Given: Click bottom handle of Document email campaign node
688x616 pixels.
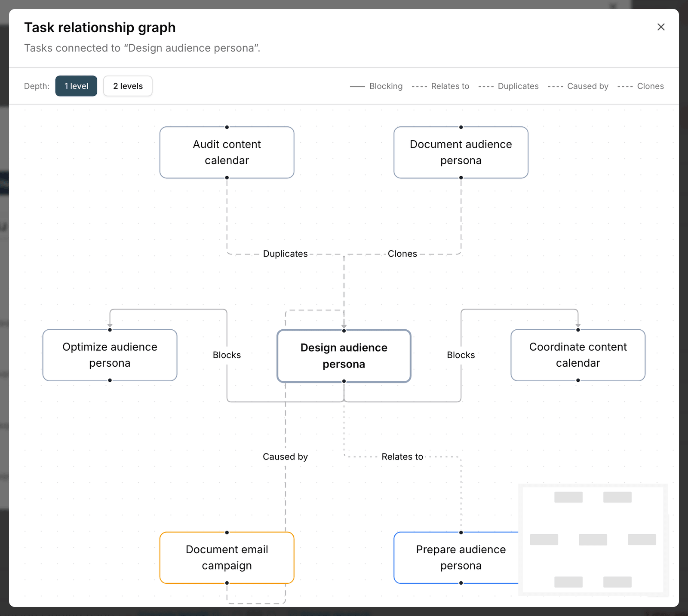Looking at the screenshot, I should [227, 583].
